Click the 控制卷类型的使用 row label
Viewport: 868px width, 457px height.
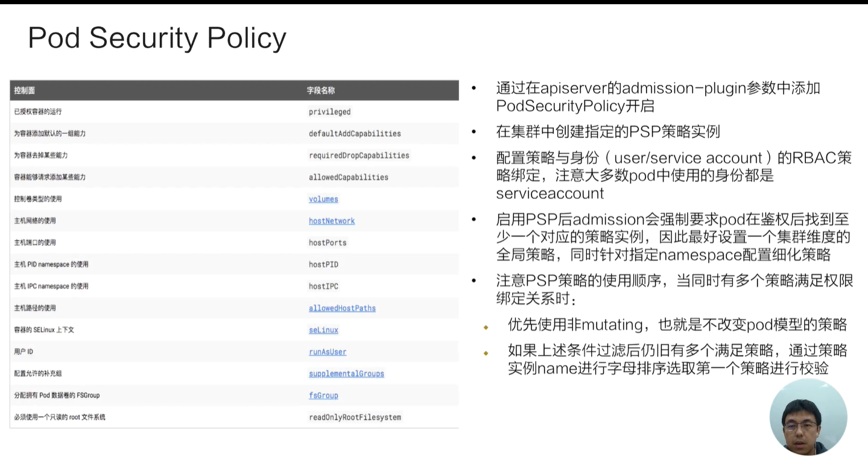tap(37, 198)
